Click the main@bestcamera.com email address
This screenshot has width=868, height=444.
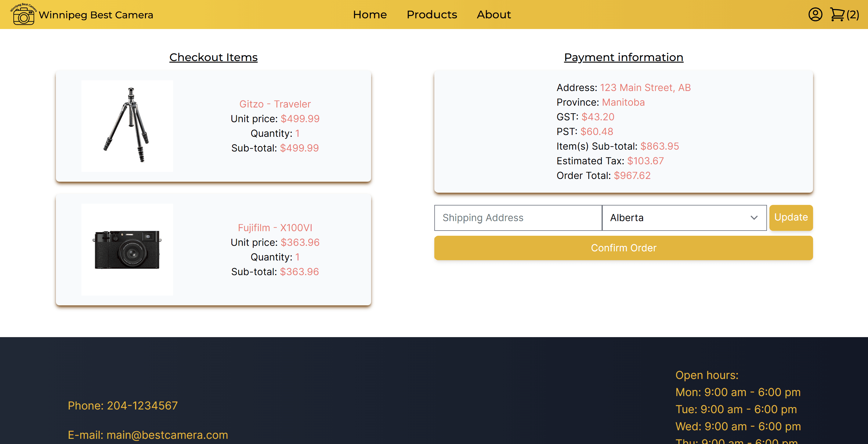point(167,435)
